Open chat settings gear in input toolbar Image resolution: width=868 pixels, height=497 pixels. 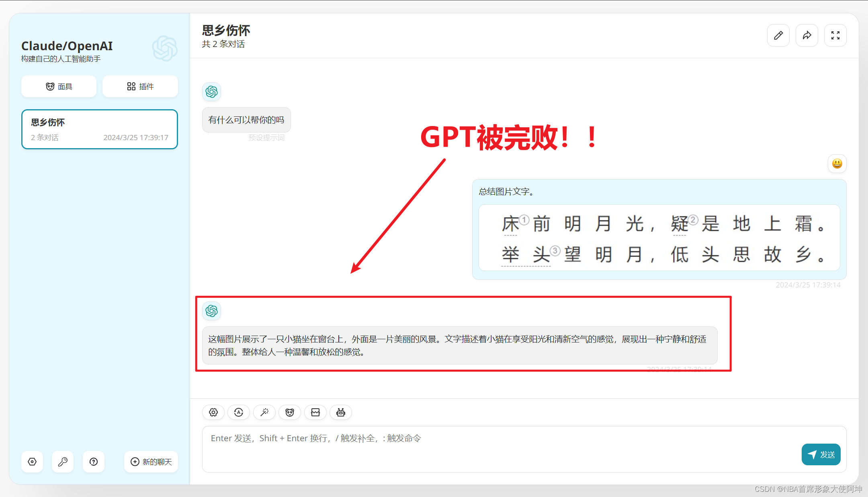213,412
